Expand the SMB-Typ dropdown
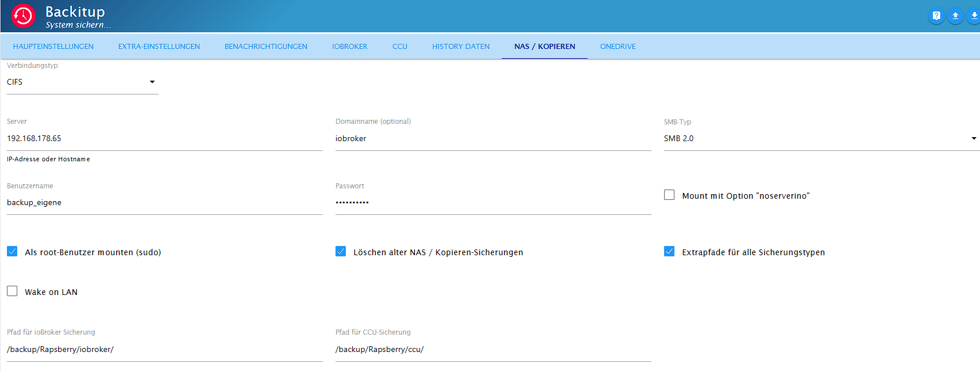Screen dimensions: 980x371 [x=820, y=139]
